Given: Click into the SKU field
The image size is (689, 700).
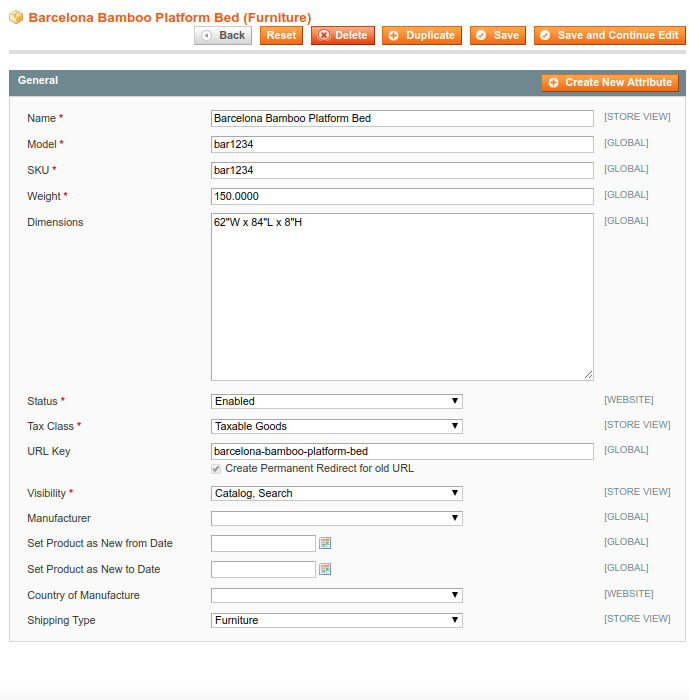Looking at the screenshot, I should pyautogui.click(x=401, y=170).
